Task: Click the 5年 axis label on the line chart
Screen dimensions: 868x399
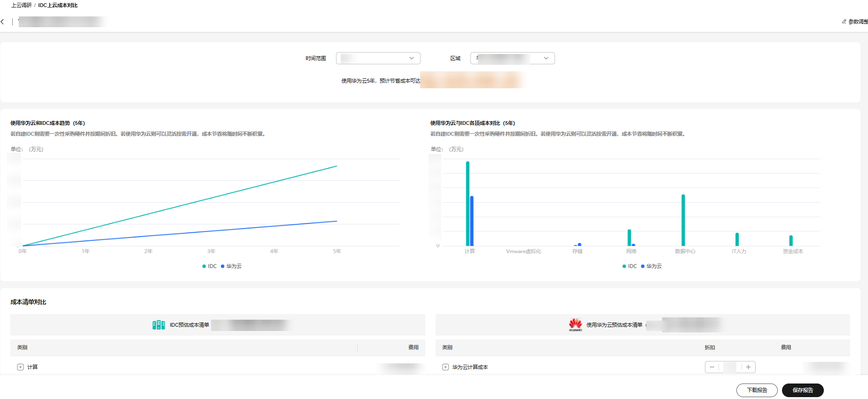Action: (337, 252)
